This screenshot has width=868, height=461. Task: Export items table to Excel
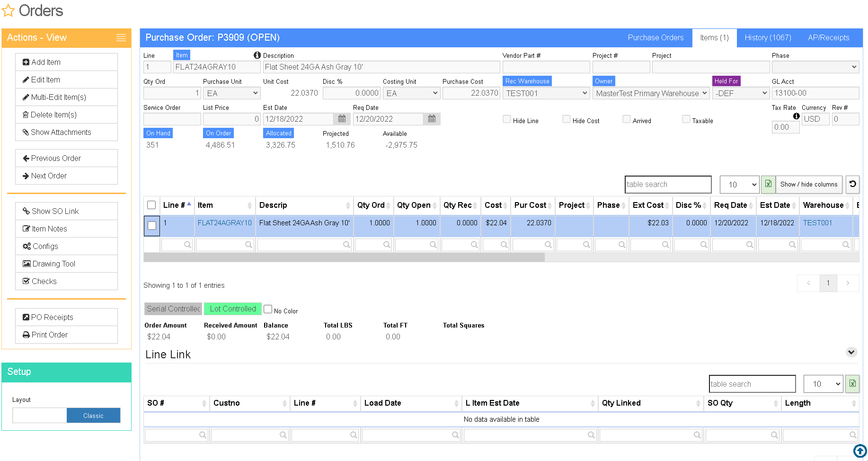[768, 184]
